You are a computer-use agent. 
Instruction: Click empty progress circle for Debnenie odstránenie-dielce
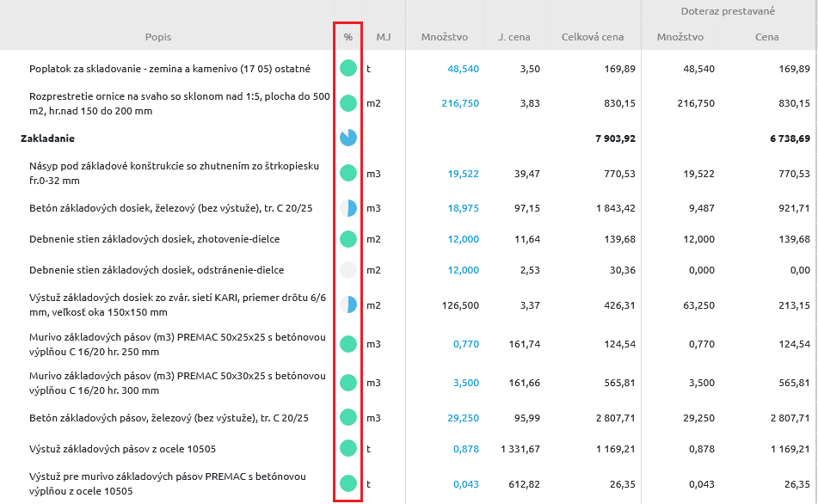pyautogui.click(x=347, y=270)
